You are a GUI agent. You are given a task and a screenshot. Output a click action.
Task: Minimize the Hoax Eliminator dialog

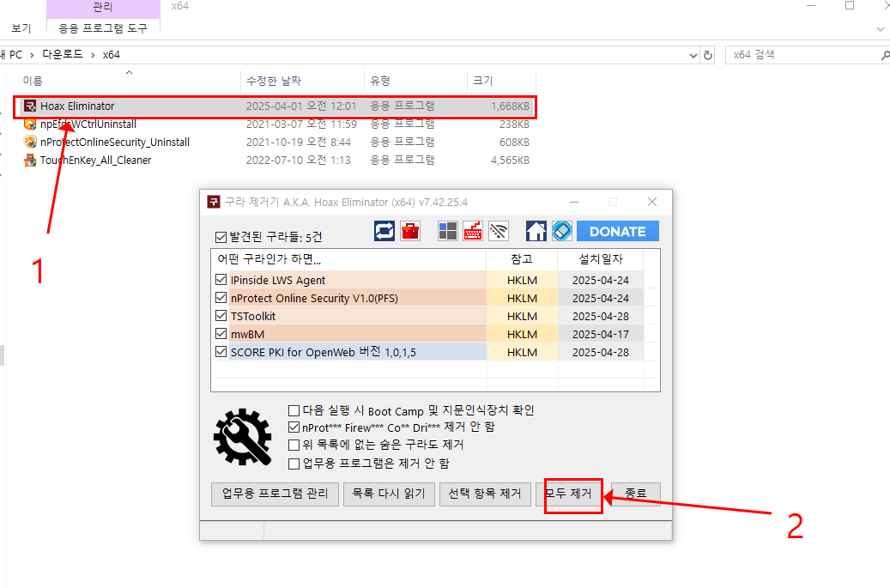tap(574, 202)
